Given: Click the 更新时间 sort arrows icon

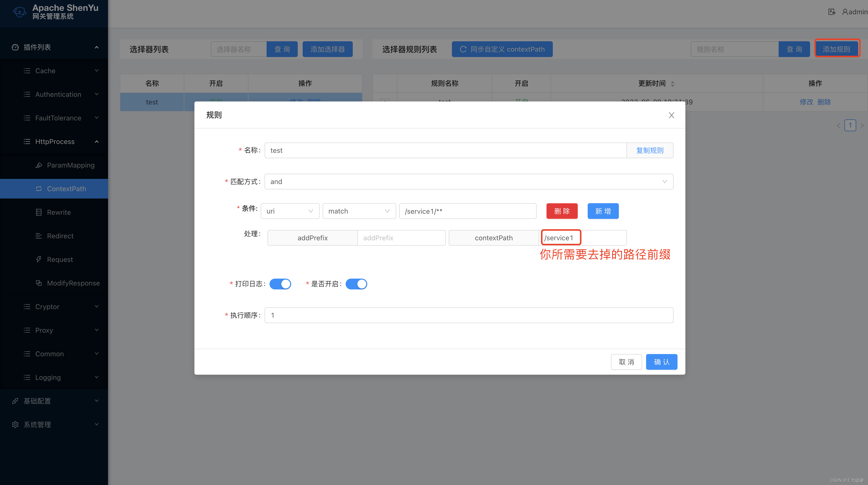Looking at the screenshot, I should (673, 84).
